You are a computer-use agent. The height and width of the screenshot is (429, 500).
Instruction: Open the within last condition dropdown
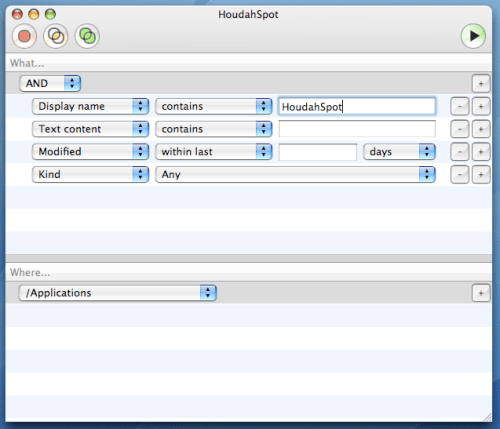[x=214, y=152]
